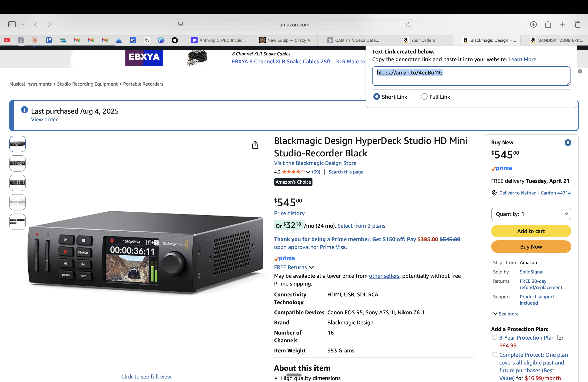Screen dimensions: 588x382
Task: Select the second product thumbnail
Action: (17, 163)
